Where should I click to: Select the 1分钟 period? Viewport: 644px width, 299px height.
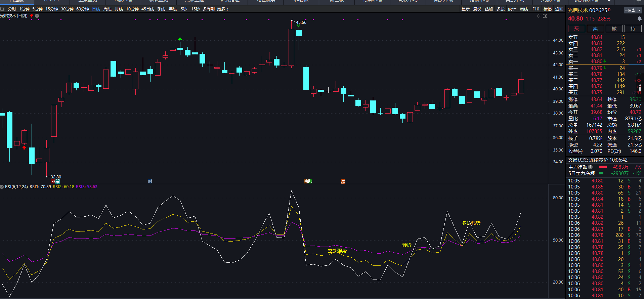coord(24,9)
